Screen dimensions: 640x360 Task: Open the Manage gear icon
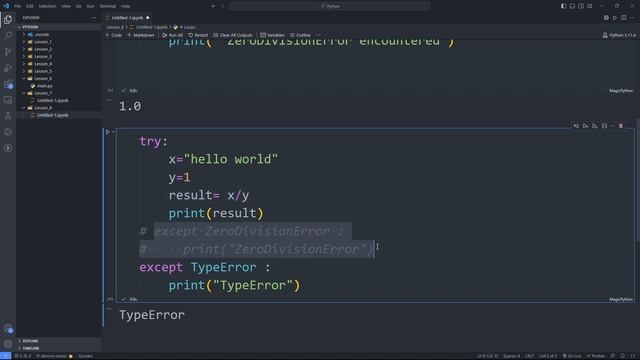(x=8, y=344)
